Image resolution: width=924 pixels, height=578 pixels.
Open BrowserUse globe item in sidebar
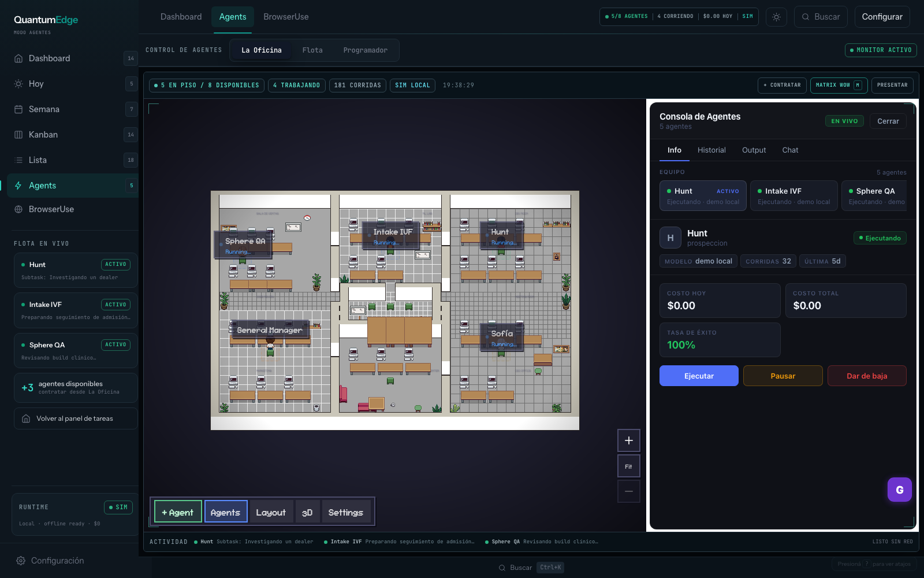(x=73, y=209)
